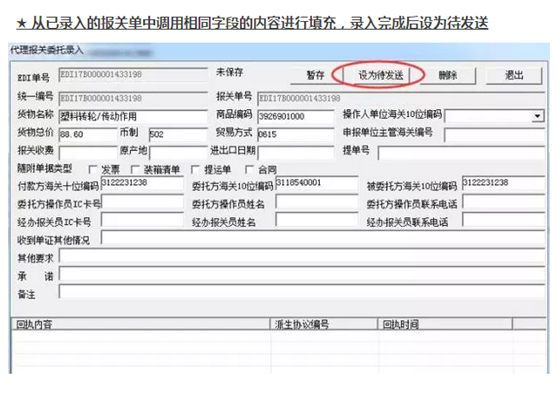This screenshot has height=400, width=558.
Task: Focus the 委托方操作员姓名 field
Action: 317,202
